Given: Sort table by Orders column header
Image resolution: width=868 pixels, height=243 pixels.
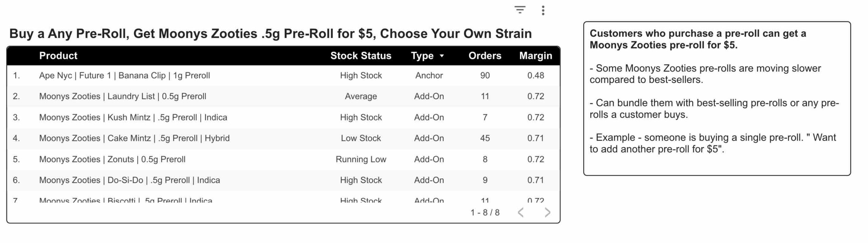Looking at the screenshot, I should pyautogui.click(x=485, y=56).
